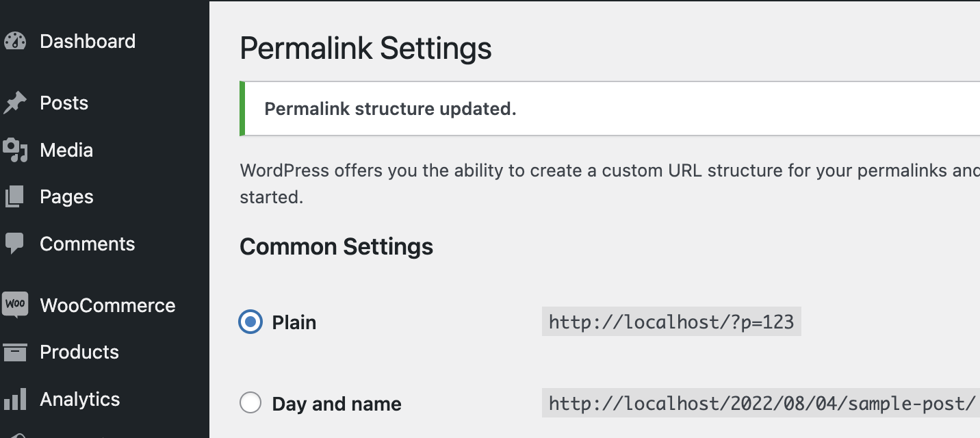Image resolution: width=980 pixels, height=438 pixels.
Task: Click the Plain option label text
Action: coord(294,322)
